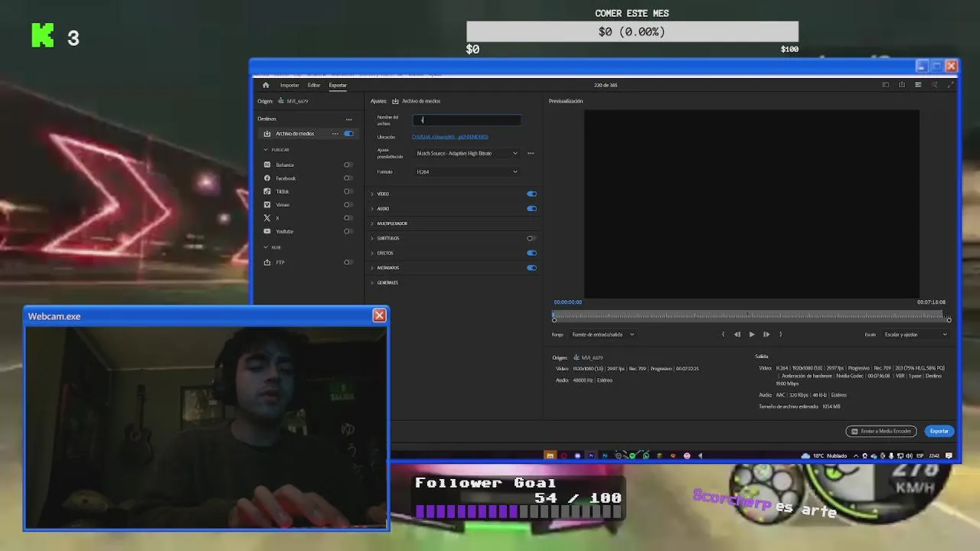Viewport: 980px width, 551px height.
Task: Disable the Metadatos toggle
Action: click(x=531, y=268)
